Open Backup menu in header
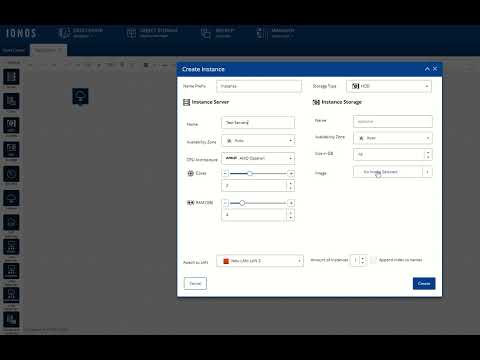The height and width of the screenshot is (360, 480). click(x=217, y=33)
